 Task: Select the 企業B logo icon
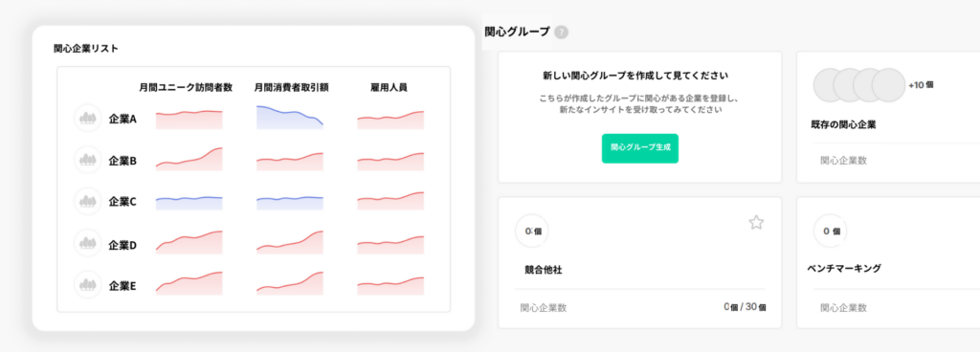point(87,160)
